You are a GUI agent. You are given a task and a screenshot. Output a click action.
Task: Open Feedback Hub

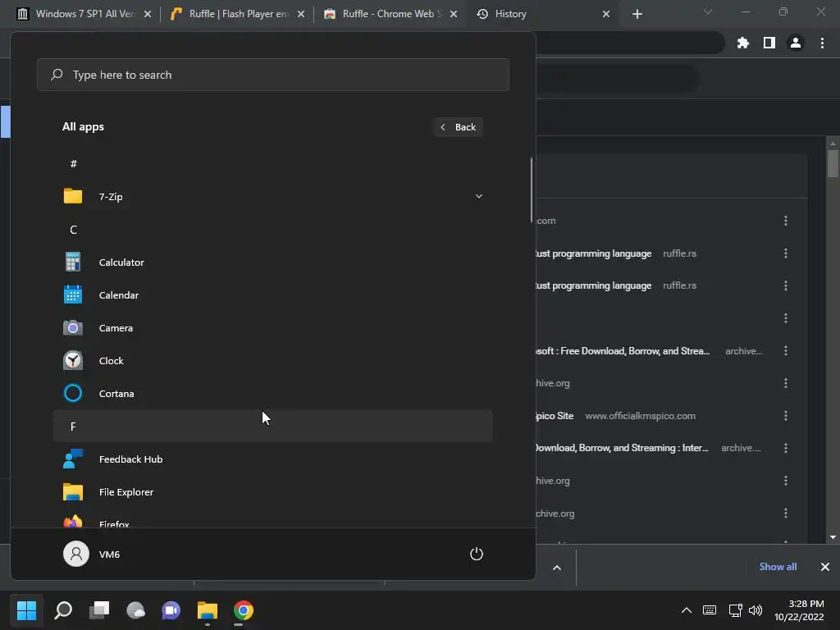(x=272, y=459)
